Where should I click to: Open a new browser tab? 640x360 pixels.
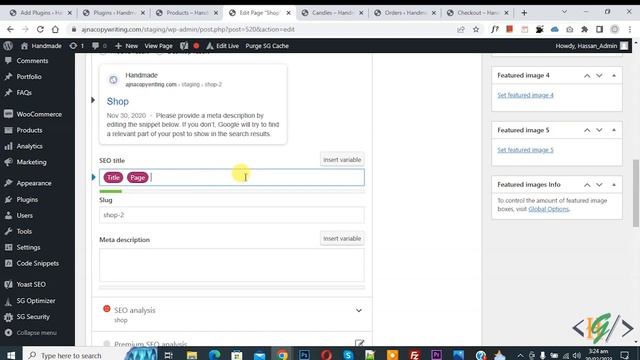click(524, 13)
